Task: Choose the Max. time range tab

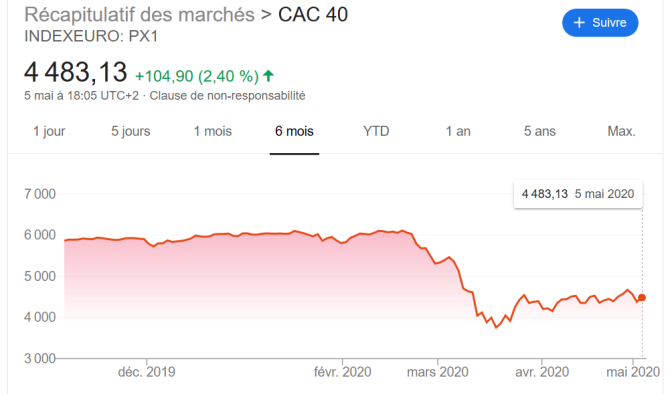Action: [621, 131]
